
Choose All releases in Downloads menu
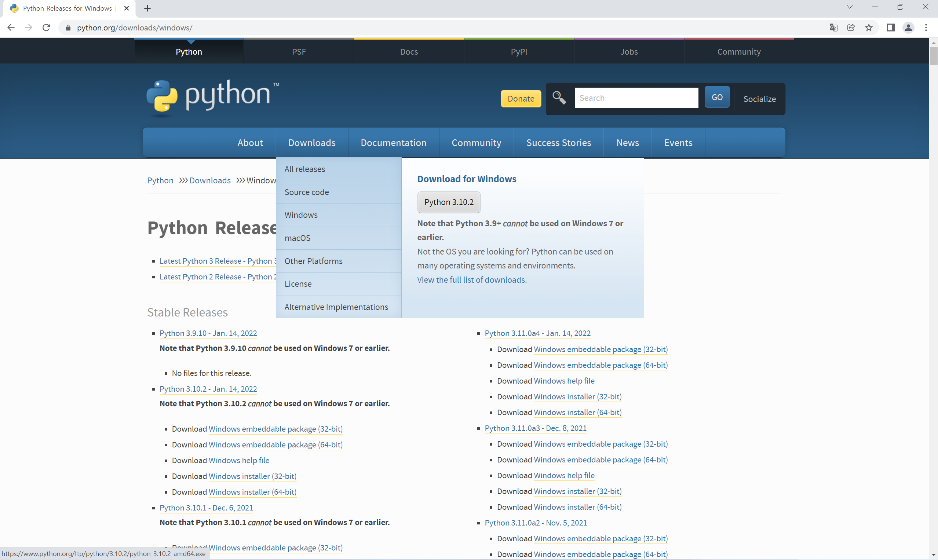click(339, 169)
